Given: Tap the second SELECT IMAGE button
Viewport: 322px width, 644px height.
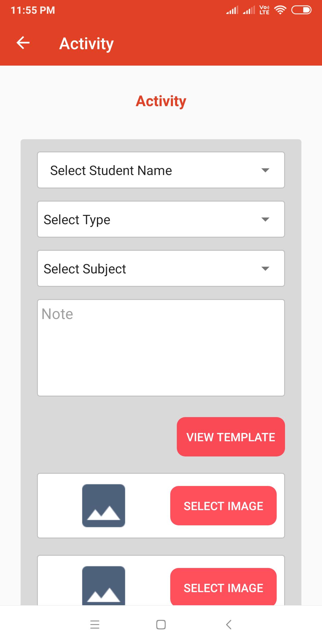Looking at the screenshot, I should tap(223, 587).
